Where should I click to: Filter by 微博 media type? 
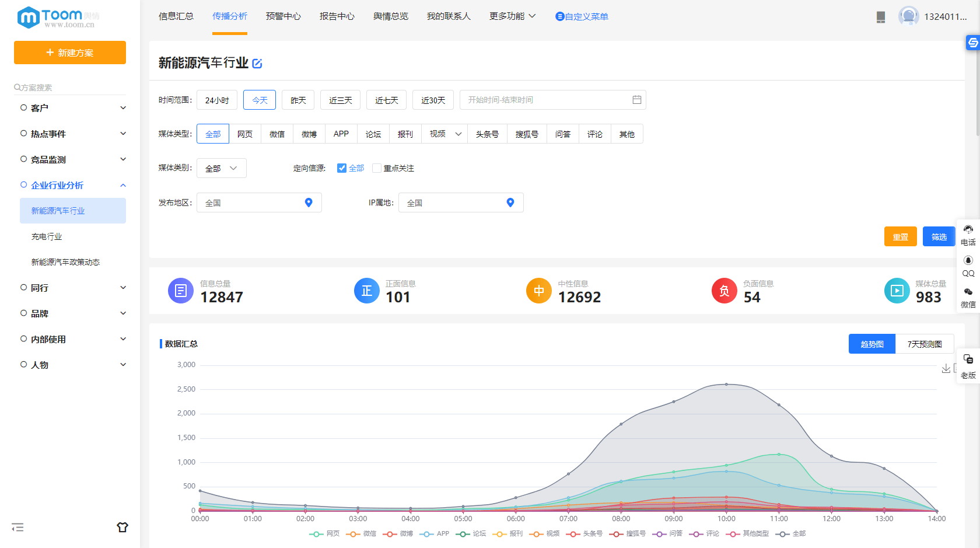tap(309, 134)
